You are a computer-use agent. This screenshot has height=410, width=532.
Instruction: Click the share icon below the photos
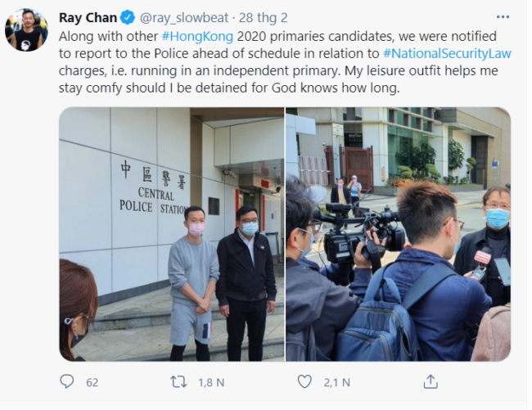pyautogui.click(x=431, y=381)
